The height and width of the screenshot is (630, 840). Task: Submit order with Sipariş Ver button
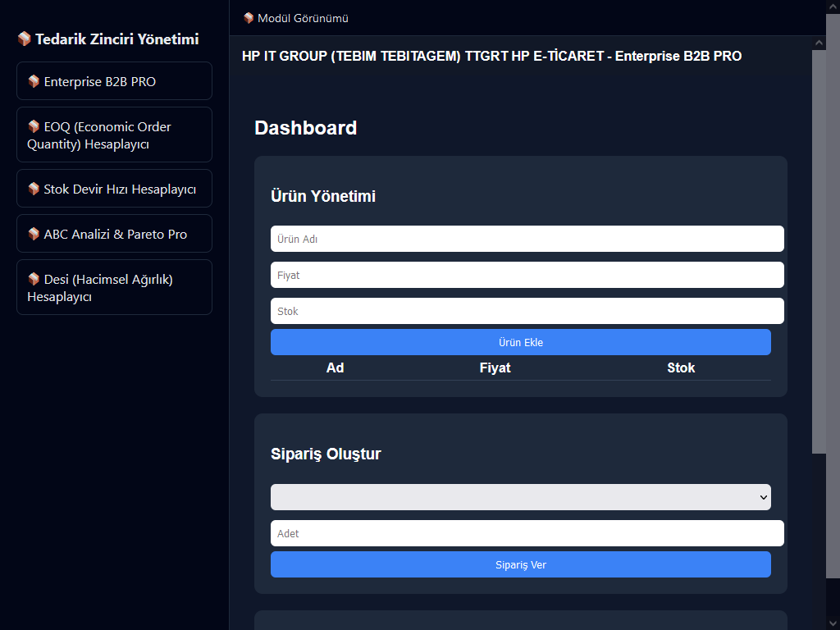[520, 564]
